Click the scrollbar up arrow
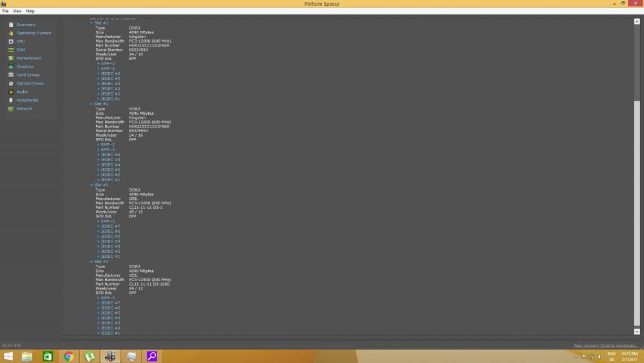 tap(637, 21)
